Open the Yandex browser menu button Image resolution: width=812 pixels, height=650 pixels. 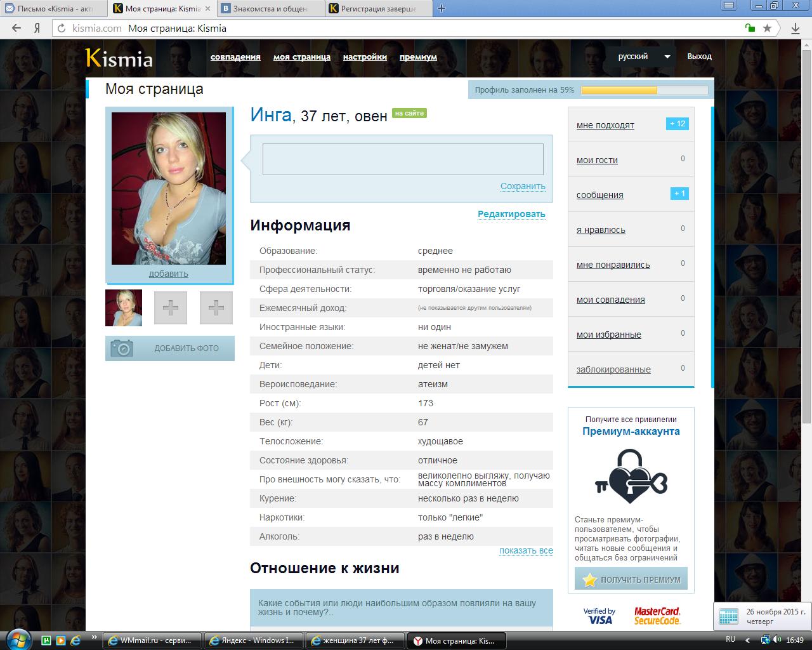730,6
